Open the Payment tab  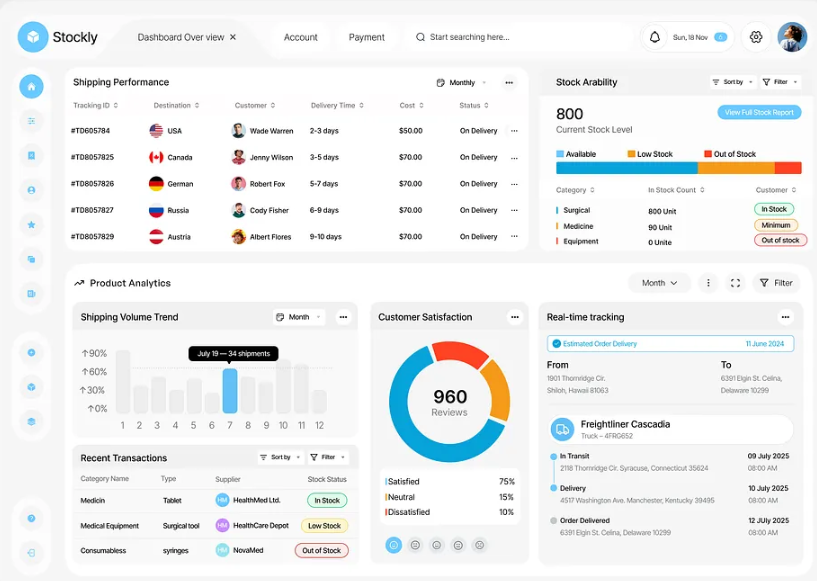pyautogui.click(x=366, y=37)
